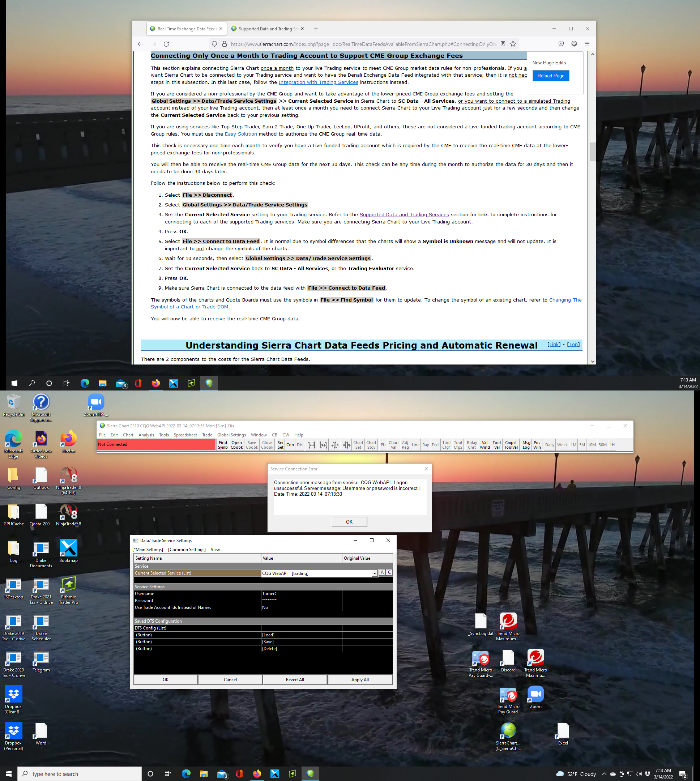Screen dimensions: 700x781
Task: Open Val Wind values window
Action: 485,445
